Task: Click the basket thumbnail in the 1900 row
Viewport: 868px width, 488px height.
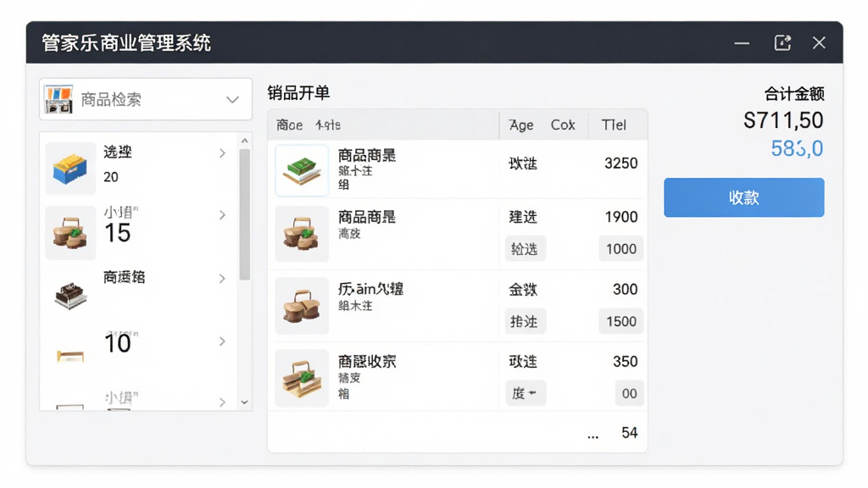Action: point(302,234)
